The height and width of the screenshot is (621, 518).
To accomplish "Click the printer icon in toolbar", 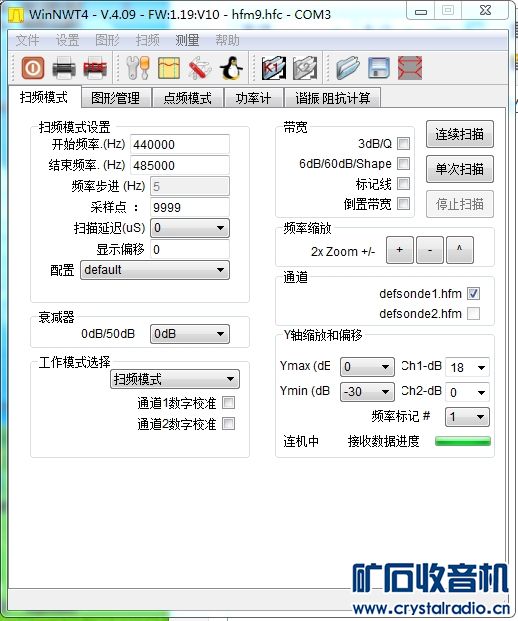I will pyautogui.click(x=63, y=68).
